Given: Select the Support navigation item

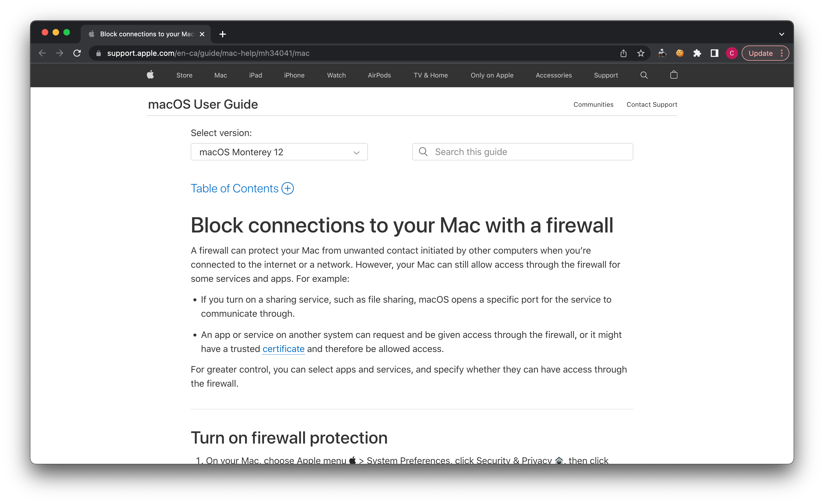Looking at the screenshot, I should [606, 75].
